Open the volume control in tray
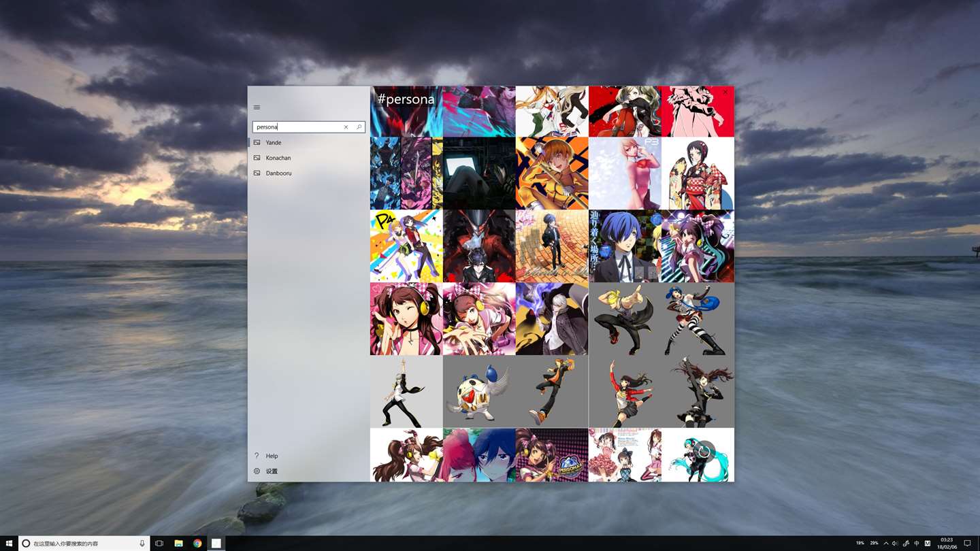This screenshot has height=551, width=980. point(895,544)
